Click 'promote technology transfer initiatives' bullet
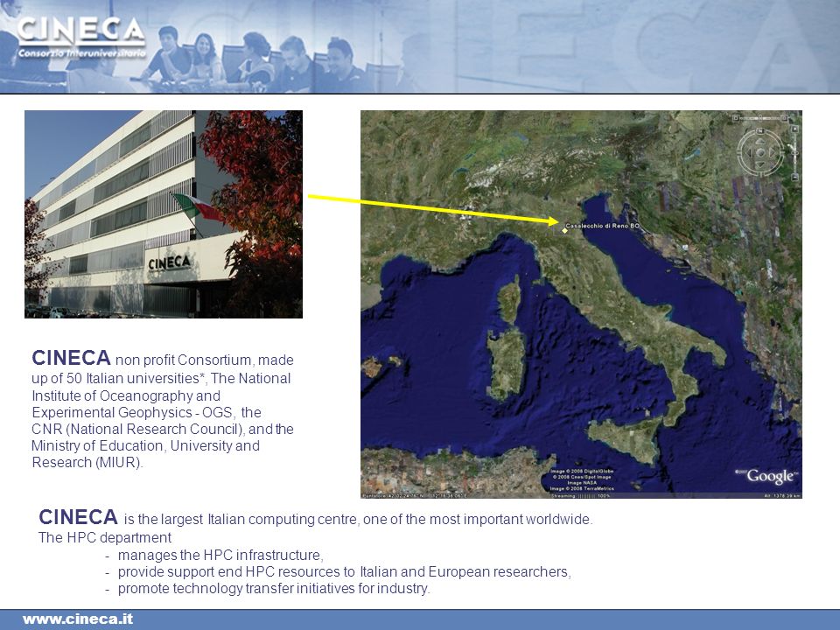Screen dimensions: 840x630 (274, 588)
